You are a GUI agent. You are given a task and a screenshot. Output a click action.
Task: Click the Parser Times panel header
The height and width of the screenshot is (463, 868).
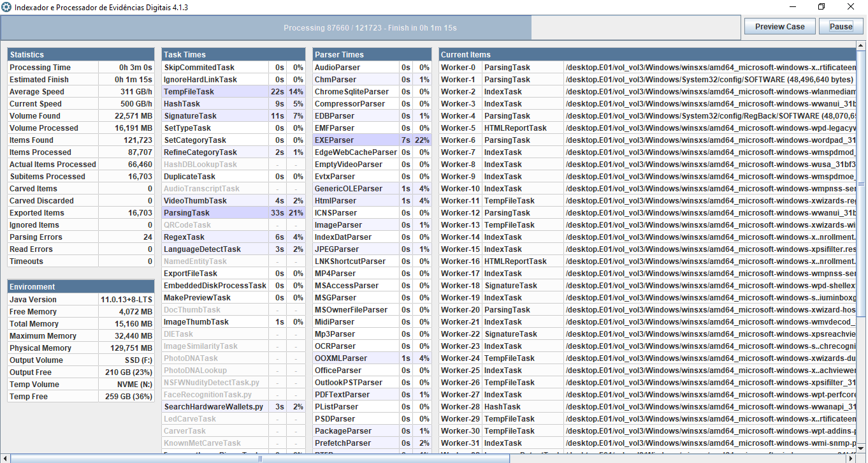pos(372,54)
